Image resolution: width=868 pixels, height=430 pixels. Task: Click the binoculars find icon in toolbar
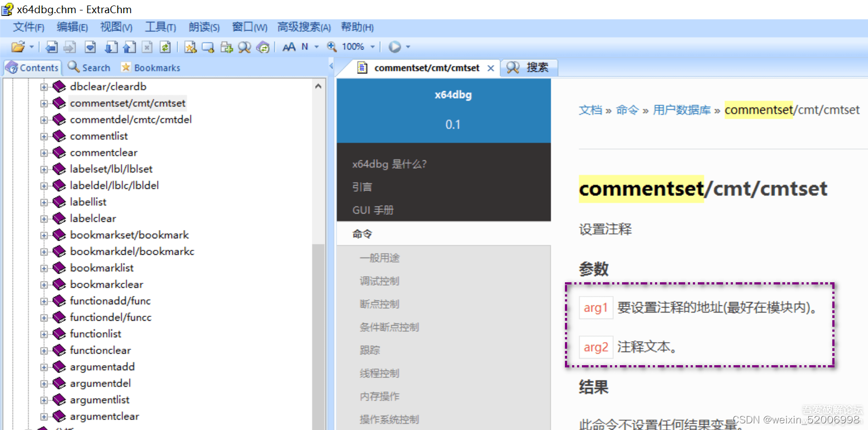coord(244,47)
